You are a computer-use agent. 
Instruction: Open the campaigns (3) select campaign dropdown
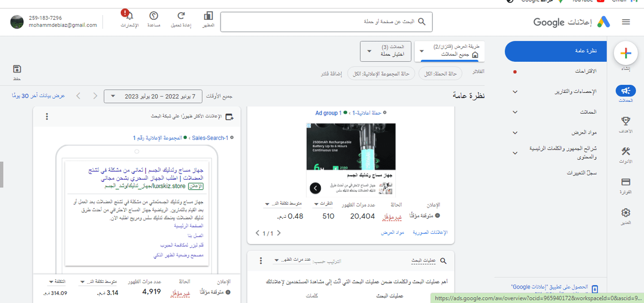385,51
